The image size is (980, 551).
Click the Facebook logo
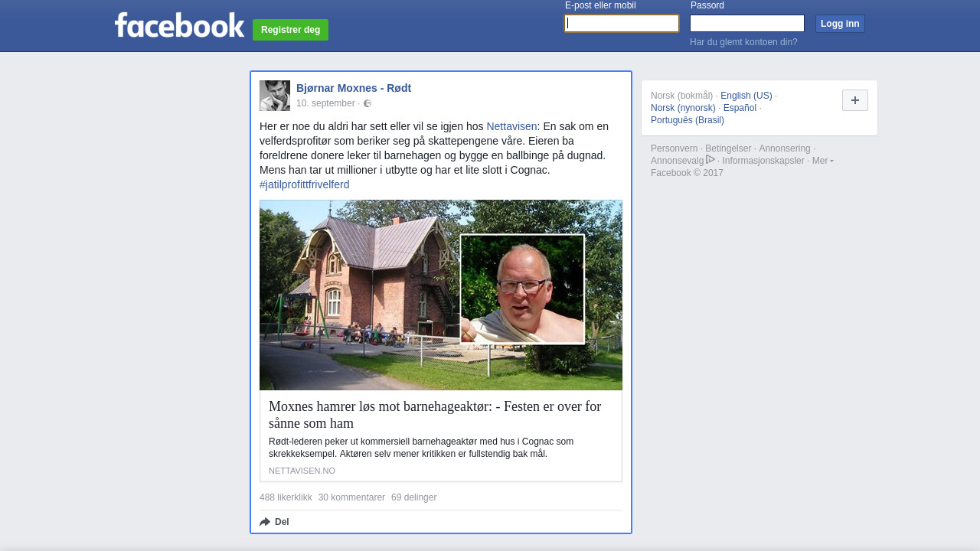click(x=179, y=24)
